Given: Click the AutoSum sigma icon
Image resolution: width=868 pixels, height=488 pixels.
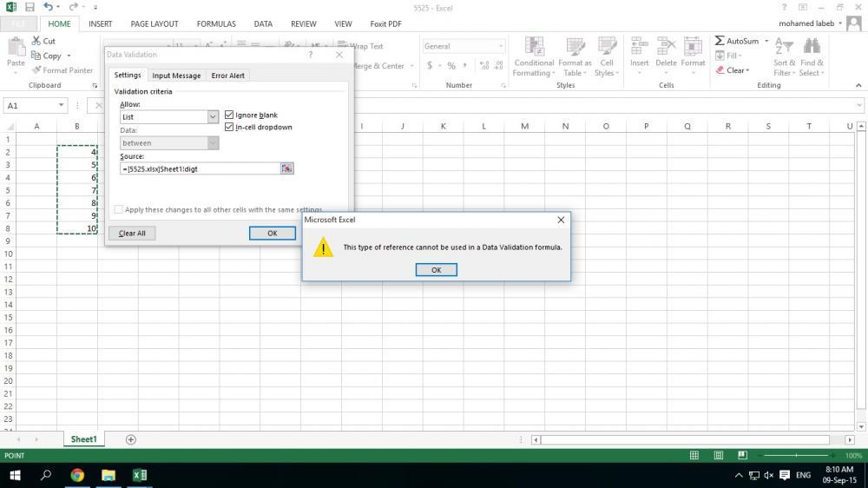Looking at the screenshot, I should pyautogui.click(x=720, y=41).
